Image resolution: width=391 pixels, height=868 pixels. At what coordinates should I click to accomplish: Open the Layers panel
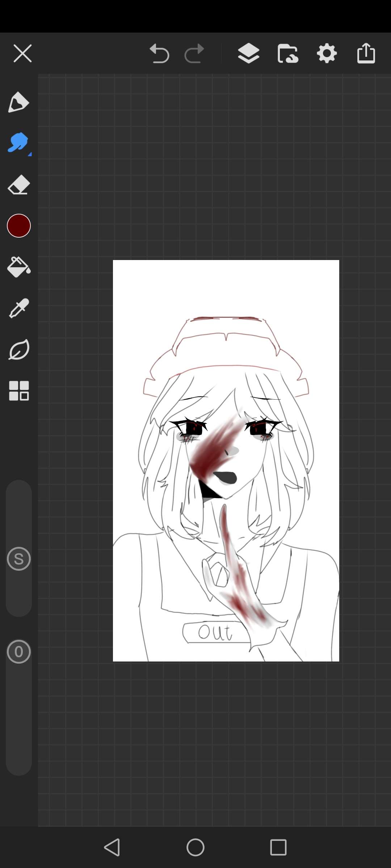pyautogui.click(x=248, y=54)
